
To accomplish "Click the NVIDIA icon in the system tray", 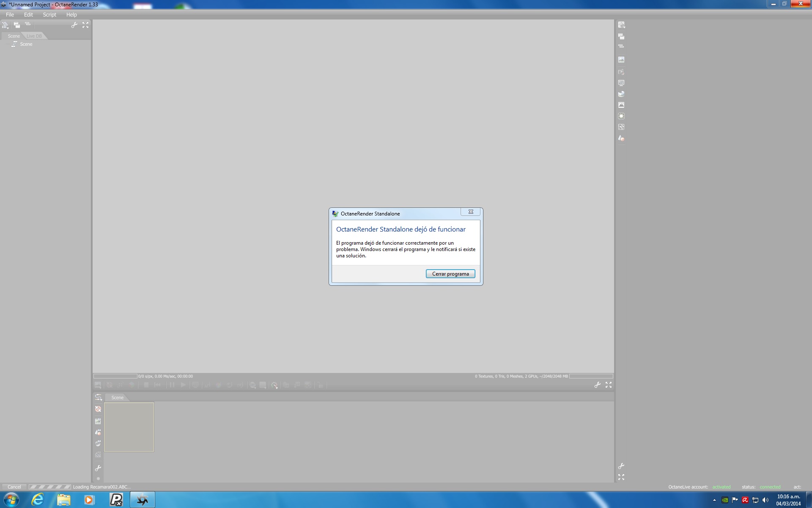I will (725, 500).
